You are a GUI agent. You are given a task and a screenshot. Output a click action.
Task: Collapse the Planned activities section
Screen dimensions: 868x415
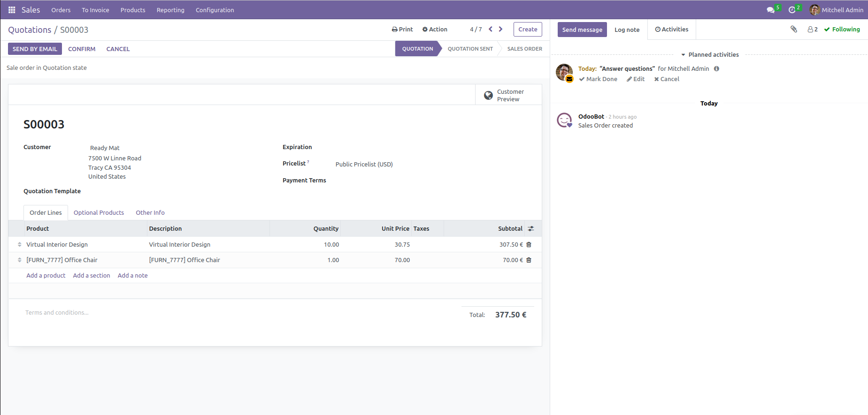point(710,54)
